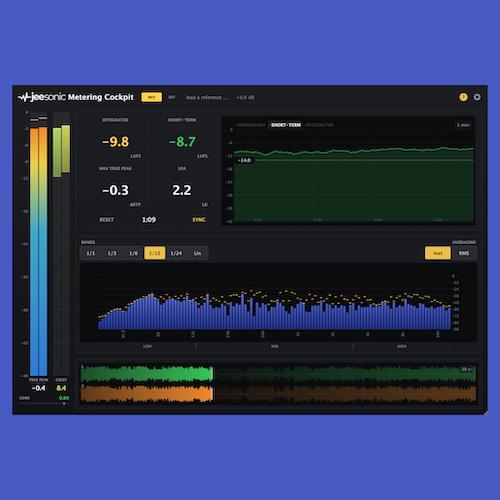Open settings with the gear icon

pyautogui.click(x=477, y=97)
